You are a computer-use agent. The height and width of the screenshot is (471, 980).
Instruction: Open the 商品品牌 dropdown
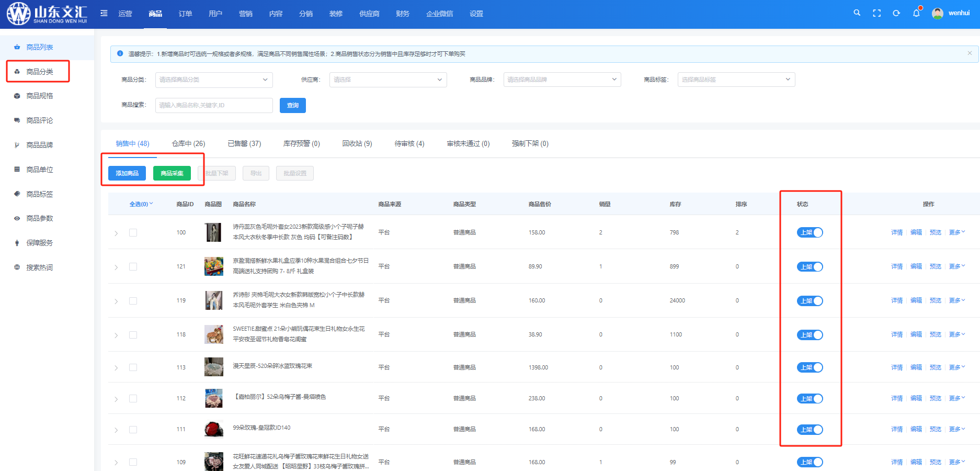tap(562, 80)
